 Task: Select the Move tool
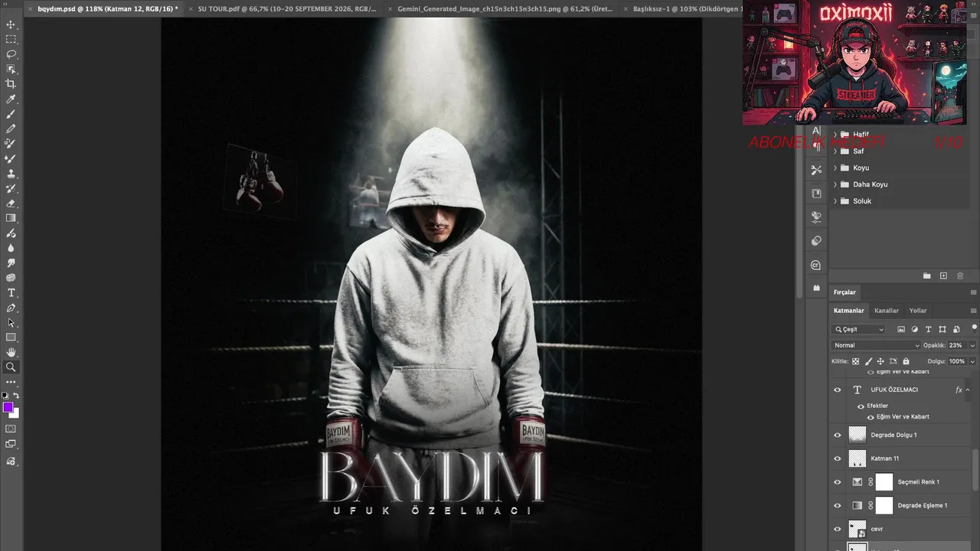point(11,25)
